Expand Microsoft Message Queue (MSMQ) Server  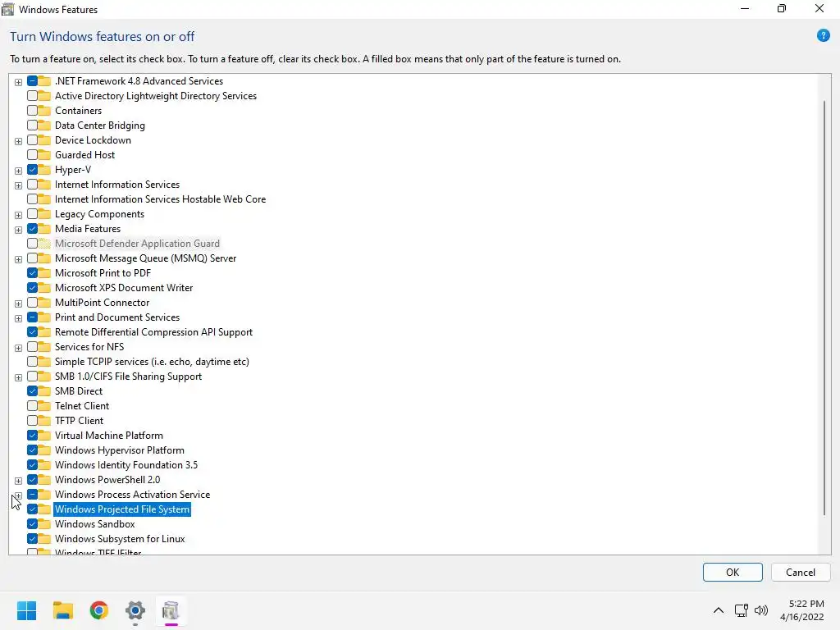click(x=18, y=259)
